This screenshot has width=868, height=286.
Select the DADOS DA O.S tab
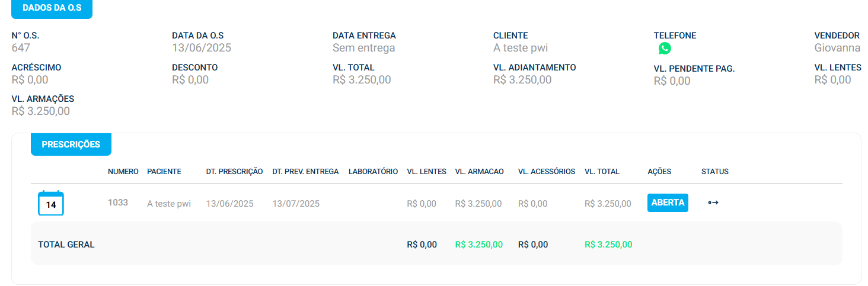(52, 8)
